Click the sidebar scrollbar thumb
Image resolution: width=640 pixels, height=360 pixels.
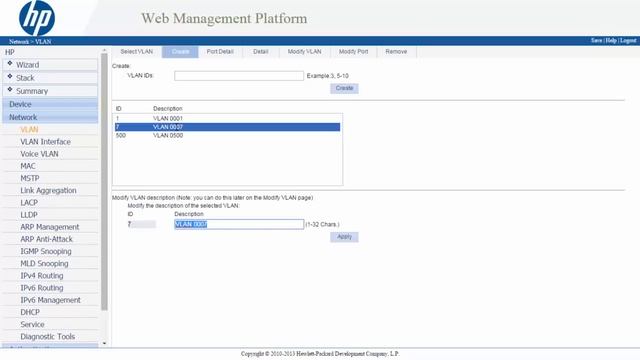(x=104, y=182)
